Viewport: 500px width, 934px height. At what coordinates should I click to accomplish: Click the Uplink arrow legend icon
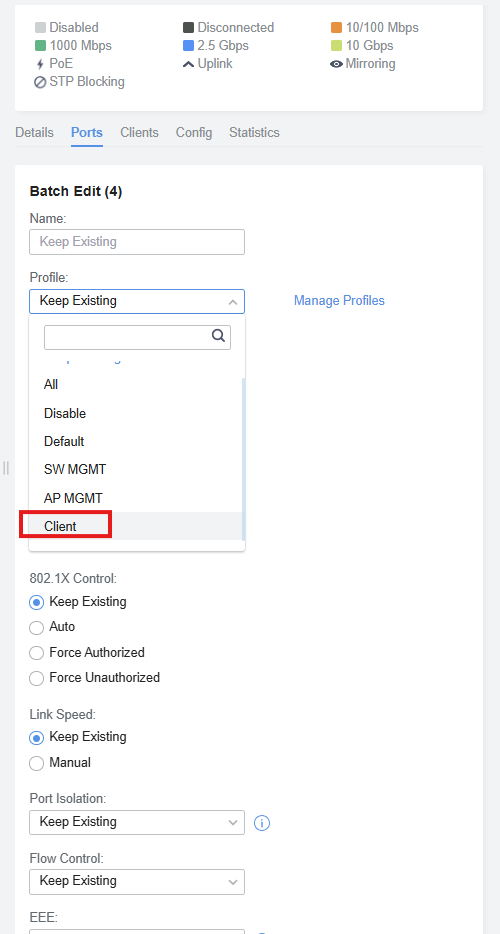pos(188,64)
